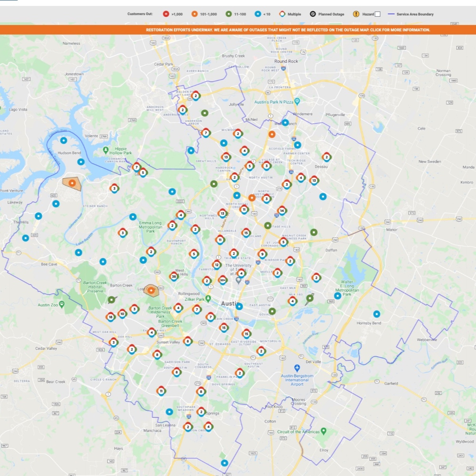
Task: Click the Lago Vista map label
Action: 18,109
